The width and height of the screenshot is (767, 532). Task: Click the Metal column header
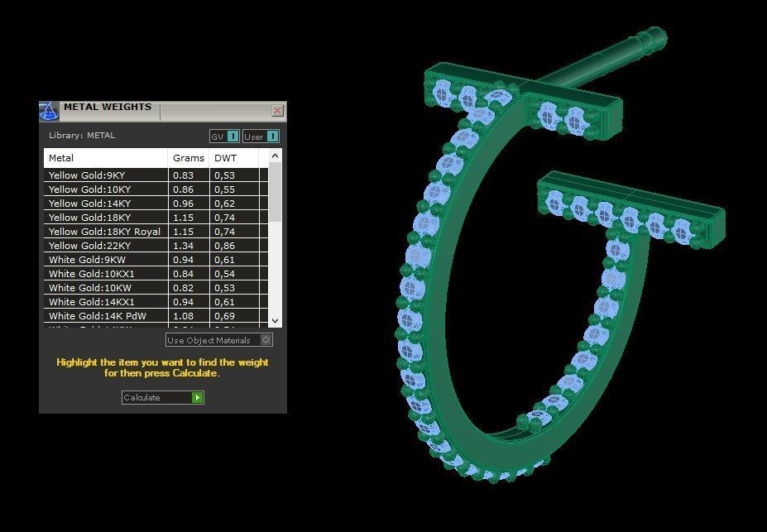106,158
